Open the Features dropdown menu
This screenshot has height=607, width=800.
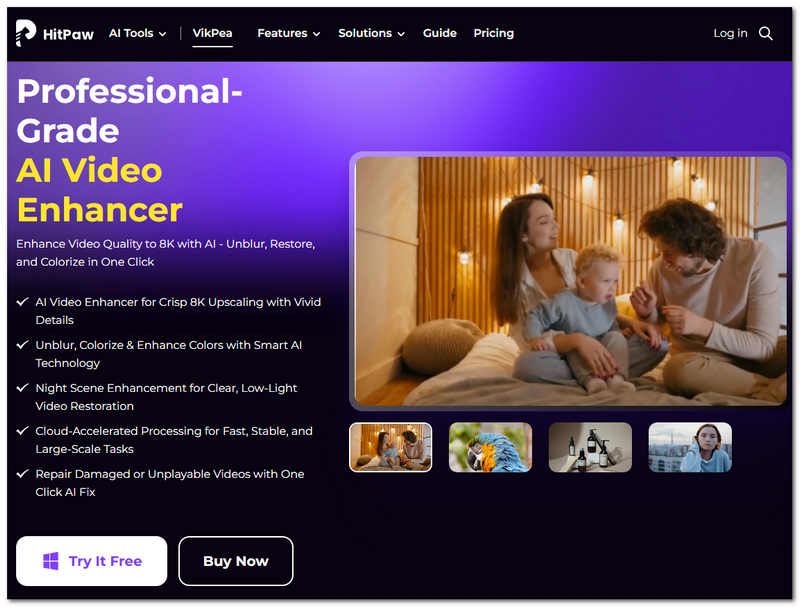tap(288, 33)
